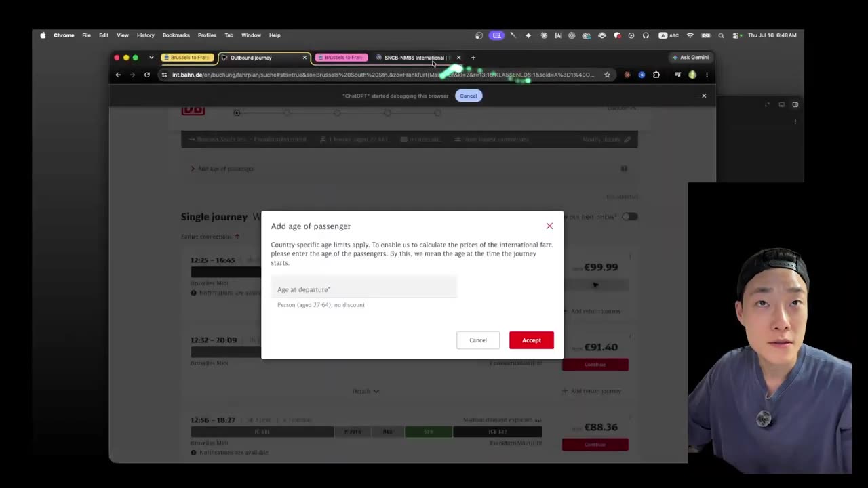Image resolution: width=868 pixels, height=488 pixels.
Task: Open the tab search dropdown
Action: (151, 58)
